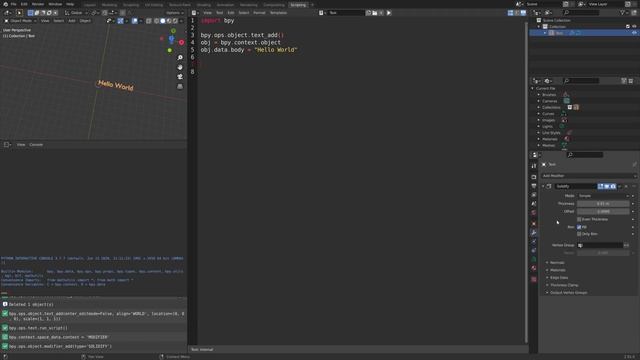Image resolution: width=640 pixels, height=360 pixels.
Task: Open text file folder icon
Action: (x=375, y=13)
